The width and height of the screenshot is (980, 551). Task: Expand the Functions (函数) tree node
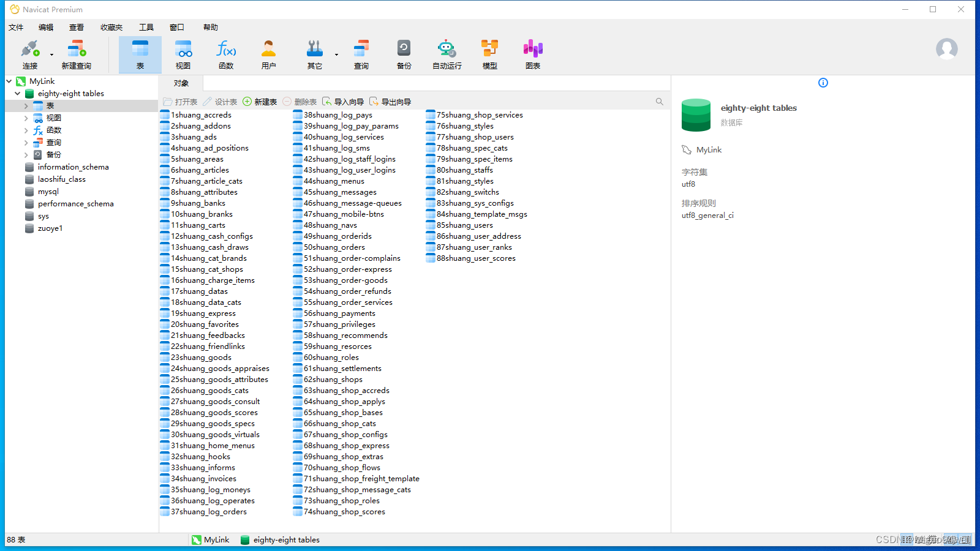point(26,130)
